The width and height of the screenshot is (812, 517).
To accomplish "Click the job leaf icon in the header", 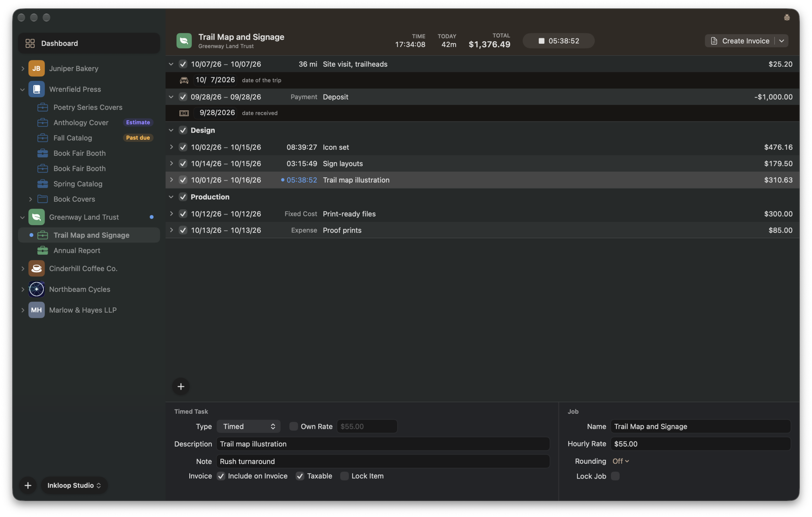I will pyautogui.click(x=184, y=41).
